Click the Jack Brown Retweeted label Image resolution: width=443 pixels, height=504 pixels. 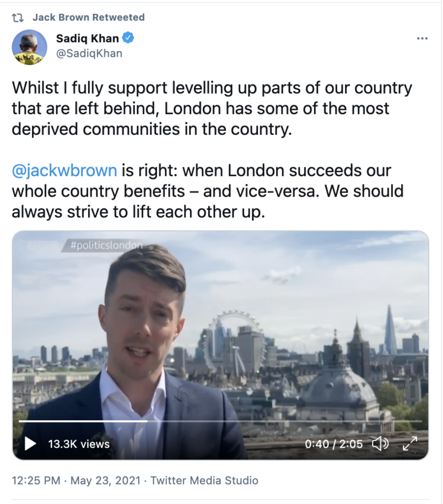pyautogui.click(x=88, y=18)
